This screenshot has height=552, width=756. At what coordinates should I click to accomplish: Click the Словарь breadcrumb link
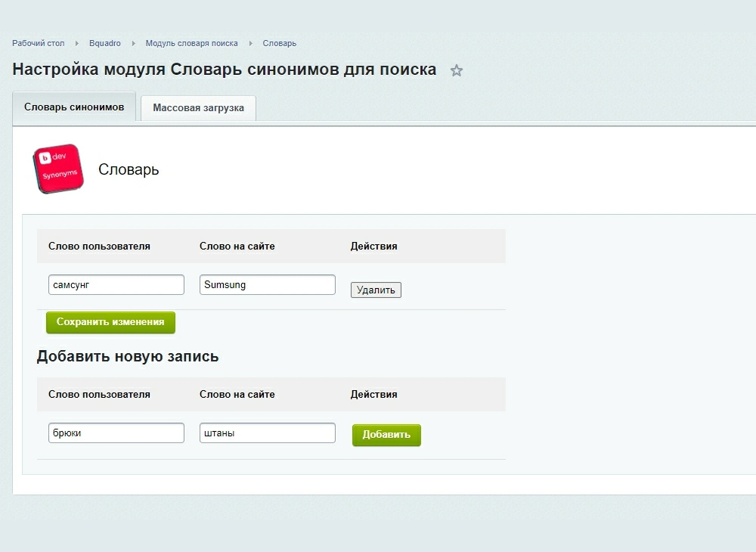(280, 44)
